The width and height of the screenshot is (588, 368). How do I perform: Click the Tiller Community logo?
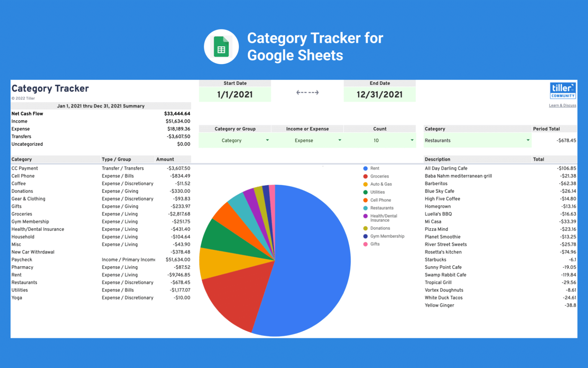pos(562,90)
